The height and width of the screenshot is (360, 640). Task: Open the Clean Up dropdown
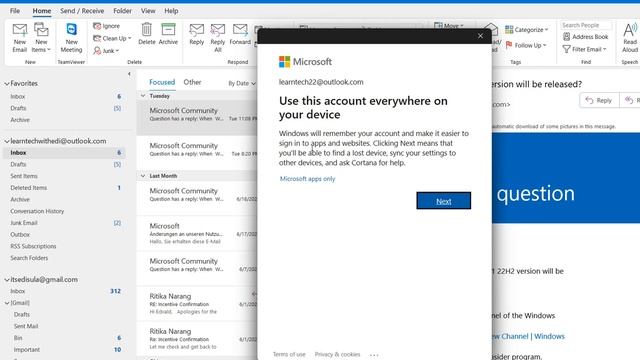tap(112, 38)
